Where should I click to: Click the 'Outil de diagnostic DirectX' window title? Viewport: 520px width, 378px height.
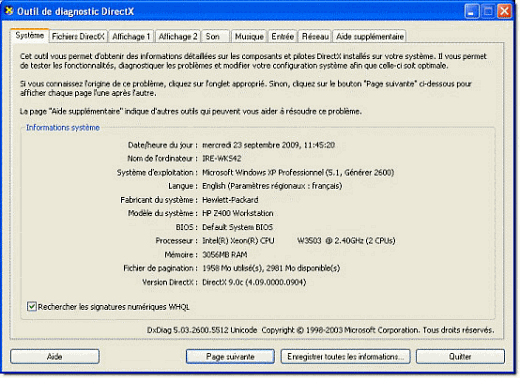click(x=76, y=12)
